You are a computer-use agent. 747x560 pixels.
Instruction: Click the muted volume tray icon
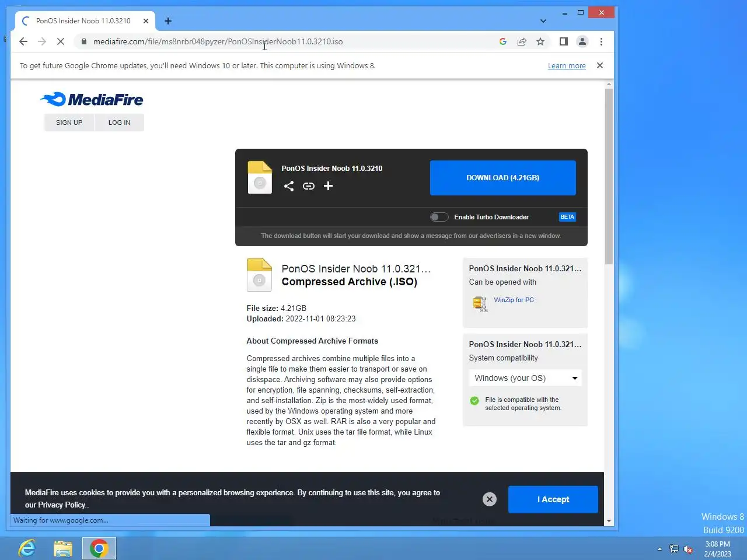[689, 549]
